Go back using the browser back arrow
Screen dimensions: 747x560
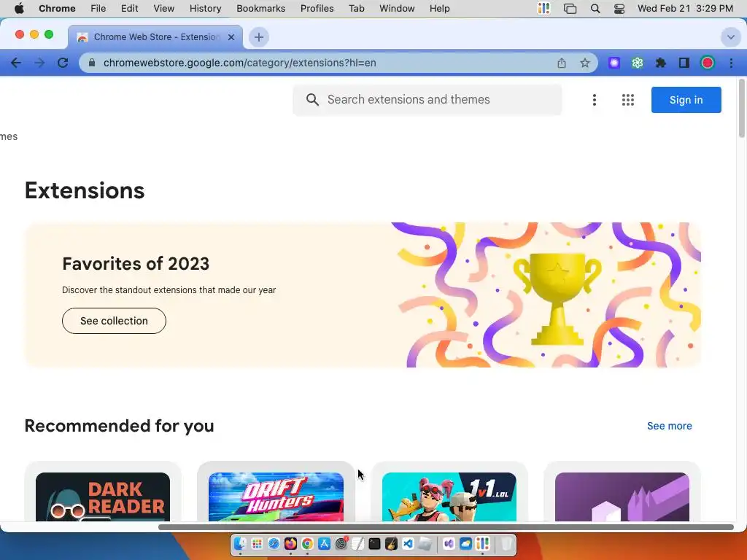pyautogui.click(x=16, y=63)
